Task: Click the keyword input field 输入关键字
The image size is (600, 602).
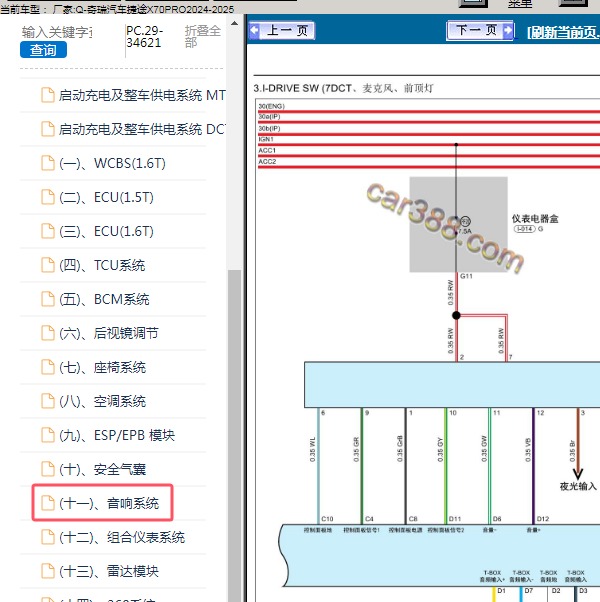Action: (57, 32)
